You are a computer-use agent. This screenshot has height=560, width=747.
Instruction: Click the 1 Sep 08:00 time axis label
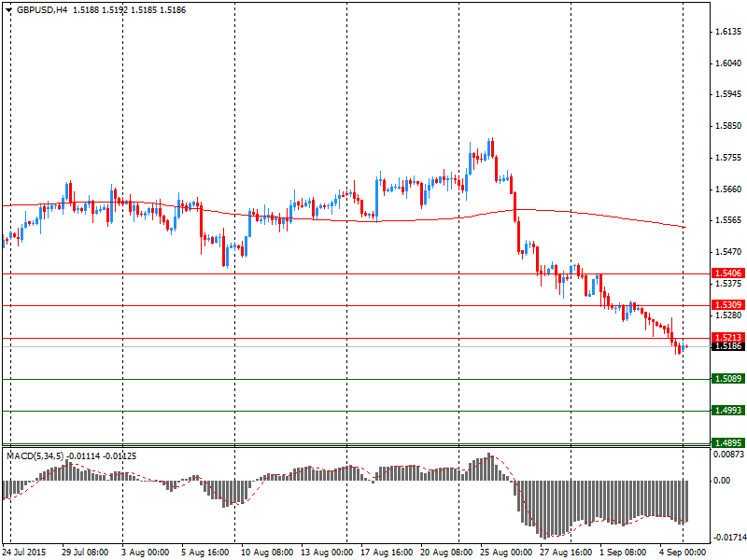623,553
